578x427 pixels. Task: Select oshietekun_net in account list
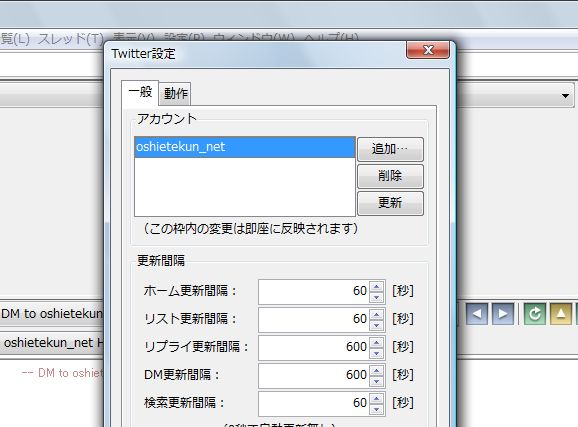click(245, 147)
